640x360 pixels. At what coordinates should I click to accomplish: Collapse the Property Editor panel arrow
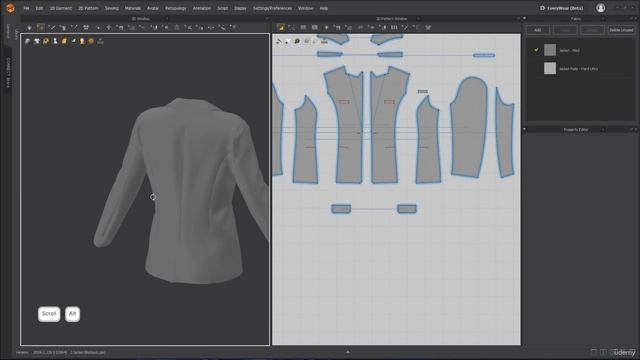coord(524,129)
